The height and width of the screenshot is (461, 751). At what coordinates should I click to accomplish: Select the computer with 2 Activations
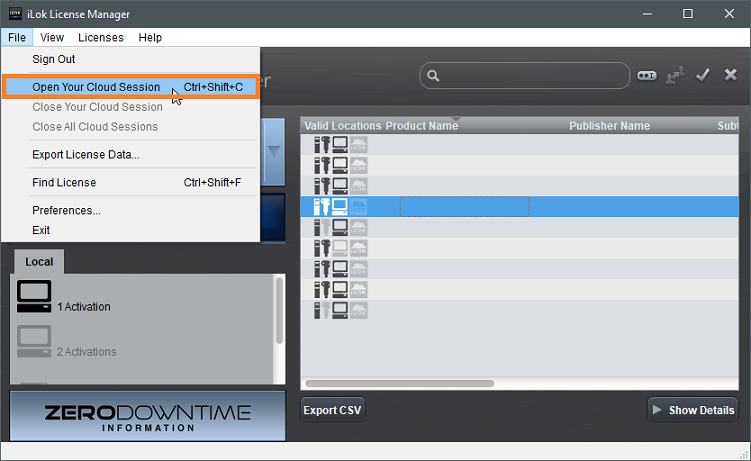[x=34, y=341]
